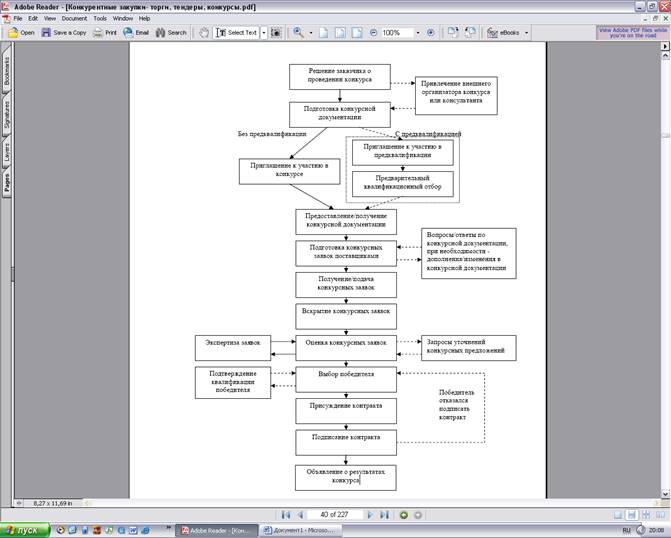Click the Snapshot tool icon

click(x=277, y=32)
